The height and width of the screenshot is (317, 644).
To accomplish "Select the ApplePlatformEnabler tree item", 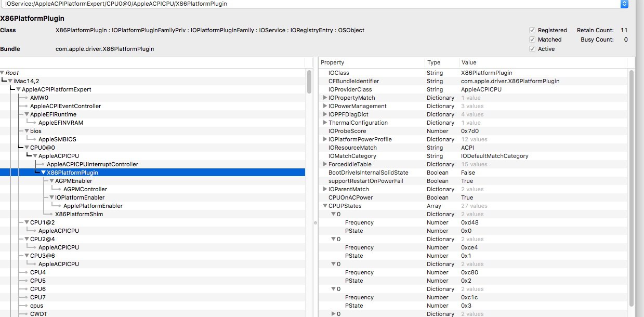I will click(93, 206).
